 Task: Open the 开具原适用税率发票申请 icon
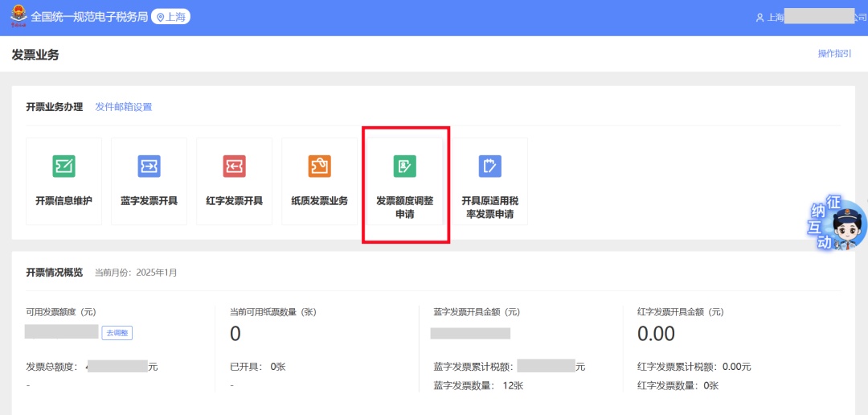pyautogui.click(x=490, y=166)
